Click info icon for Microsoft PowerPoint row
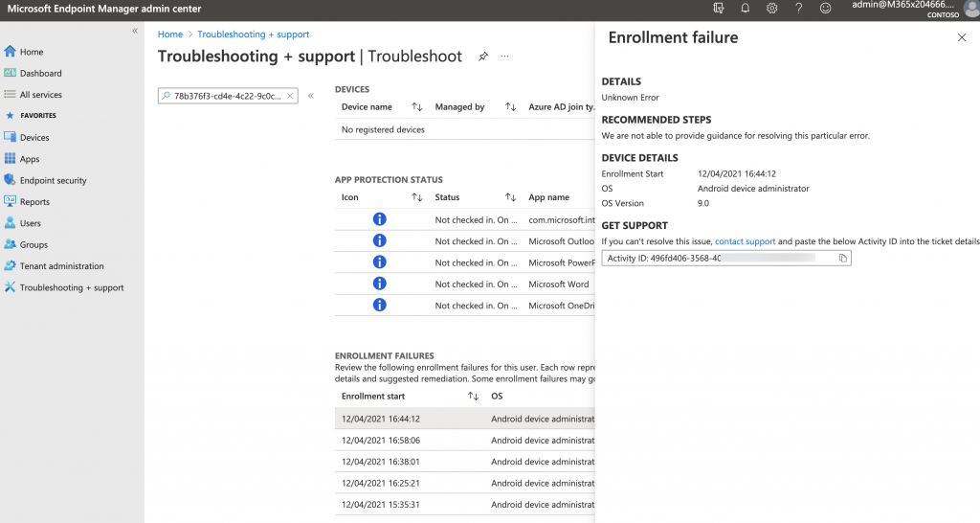The height and width of the screenshot is (523, 980). [379, 262]
